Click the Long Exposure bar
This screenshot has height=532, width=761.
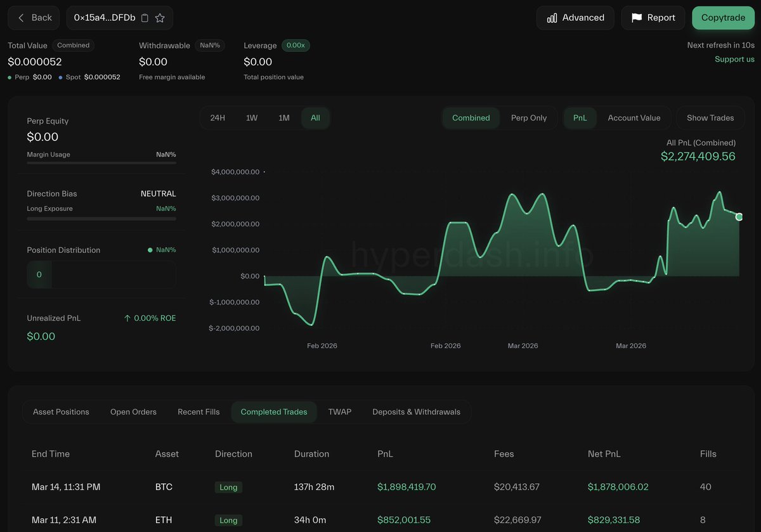coord(101,219)
